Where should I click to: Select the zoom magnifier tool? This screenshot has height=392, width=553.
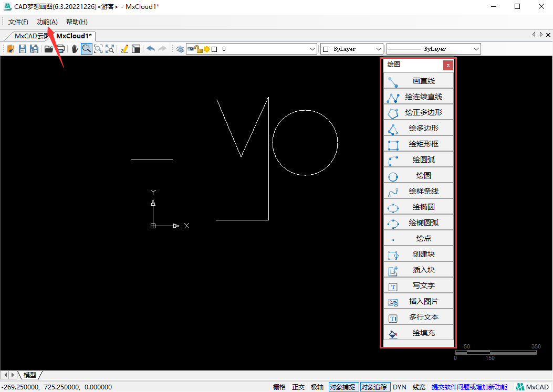point(87,49)
